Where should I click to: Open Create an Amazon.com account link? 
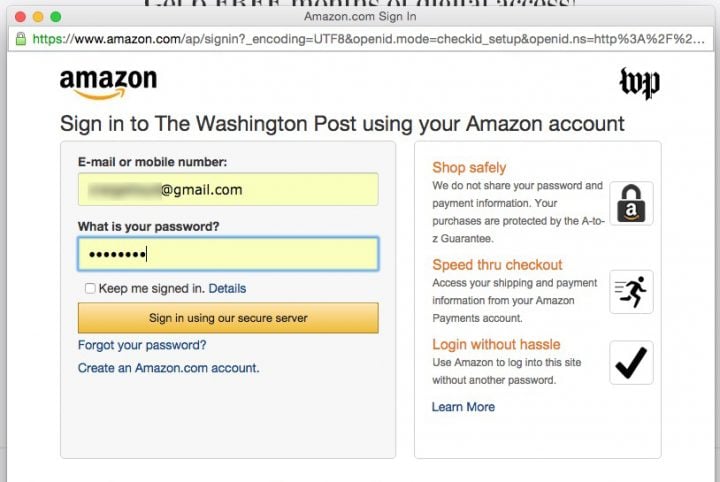(169, 368)
